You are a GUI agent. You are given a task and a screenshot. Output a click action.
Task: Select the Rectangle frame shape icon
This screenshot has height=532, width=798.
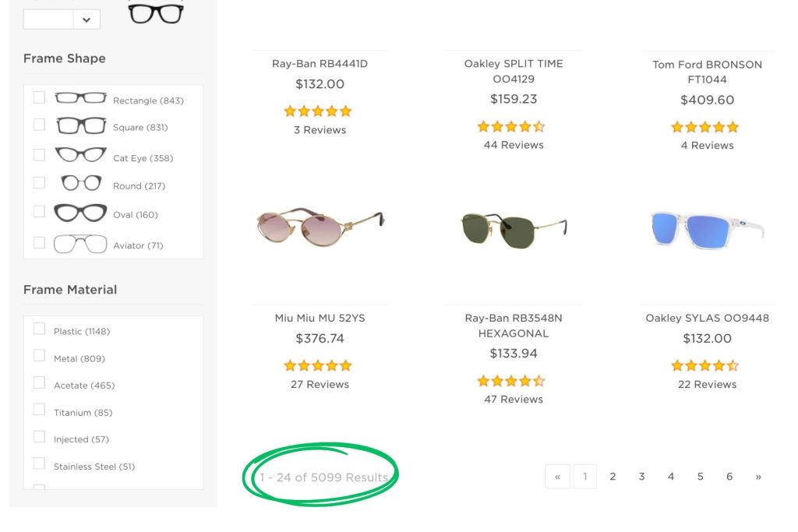(x=80, y=98)
